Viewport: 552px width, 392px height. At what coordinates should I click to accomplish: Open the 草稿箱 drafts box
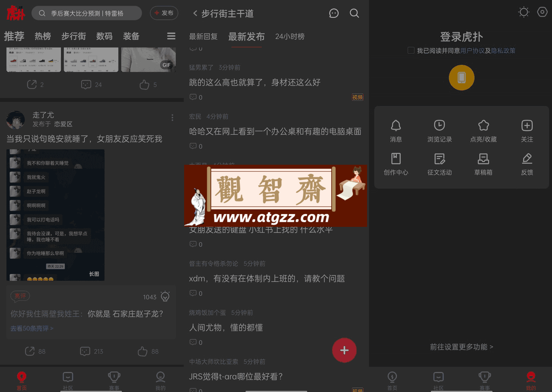tap(483, 164)
